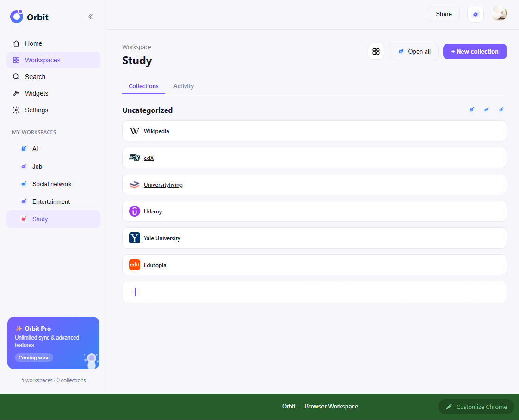Image resolution: width=519 pixels, height=420 pixels.
Task: Select the Collections tab
Action: coord(143,86)
